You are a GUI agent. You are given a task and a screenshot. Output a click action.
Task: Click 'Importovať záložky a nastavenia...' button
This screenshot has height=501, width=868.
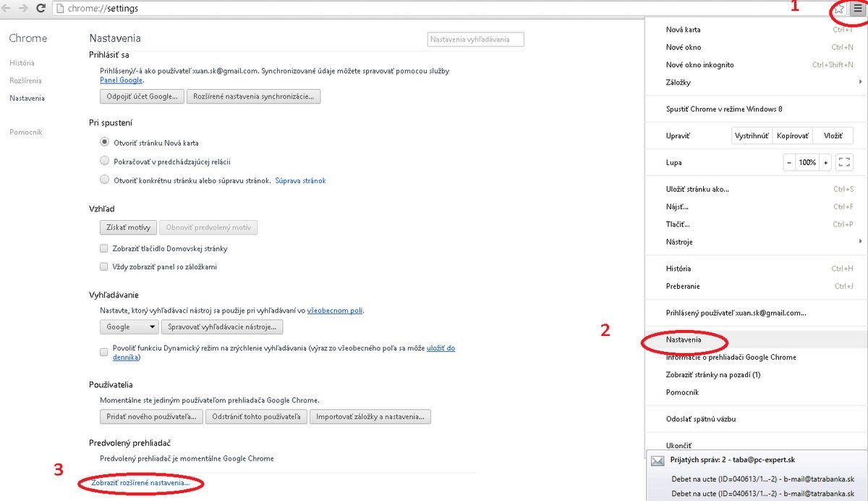(x=371, y=417)
